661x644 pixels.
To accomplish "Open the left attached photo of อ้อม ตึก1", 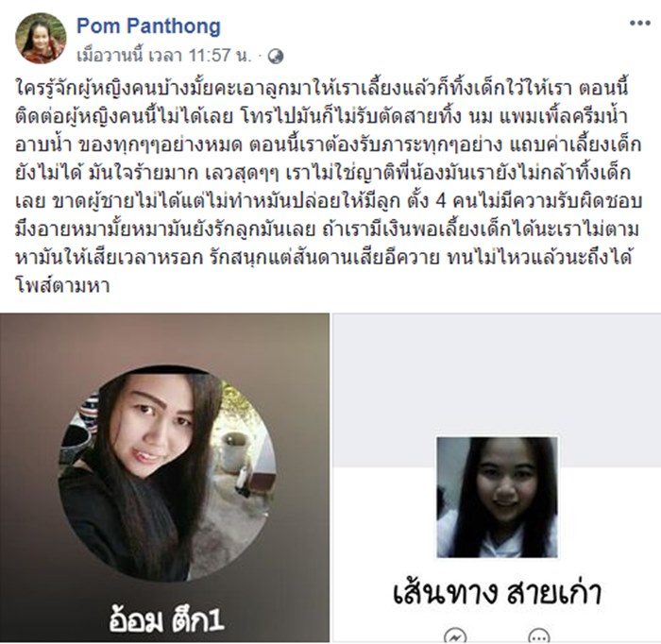I will point(164,478).
